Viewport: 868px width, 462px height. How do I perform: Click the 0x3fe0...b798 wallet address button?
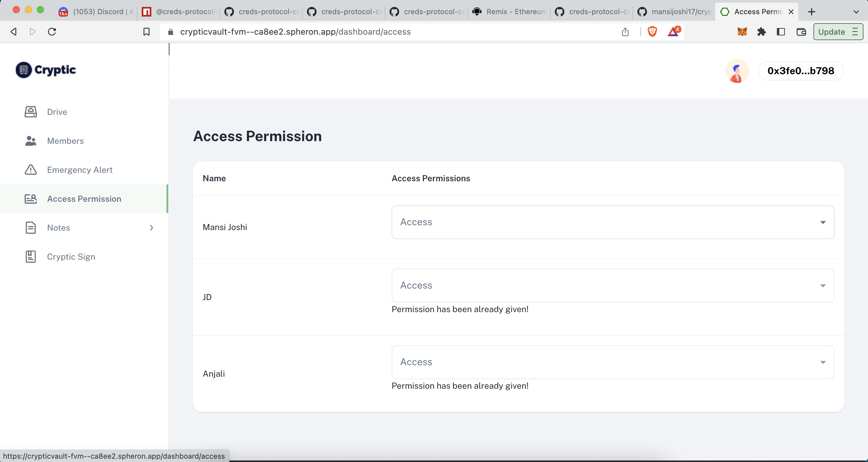pyautogui.click(x=800, y=71)
